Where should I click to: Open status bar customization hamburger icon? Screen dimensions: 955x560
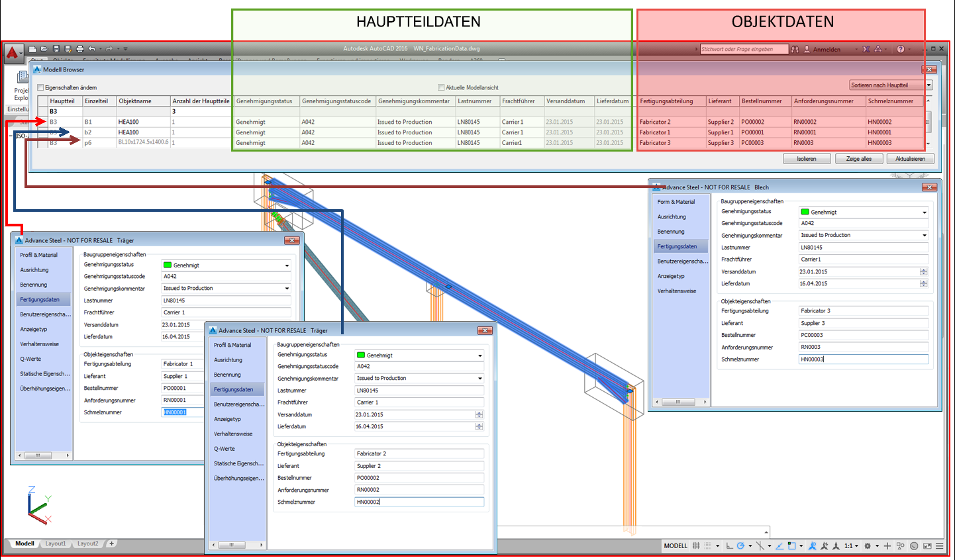pos(939,546)
